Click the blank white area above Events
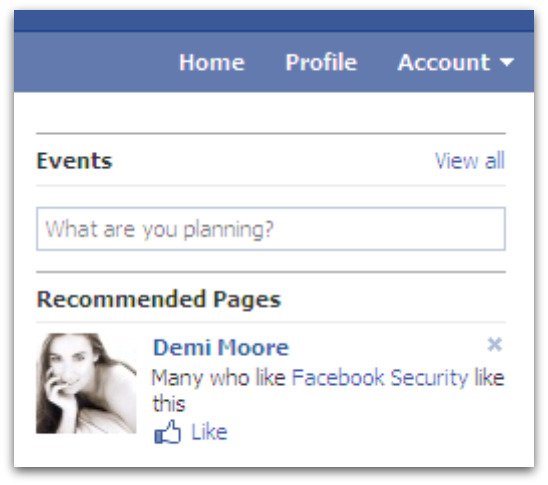 (x=271, y=113)
